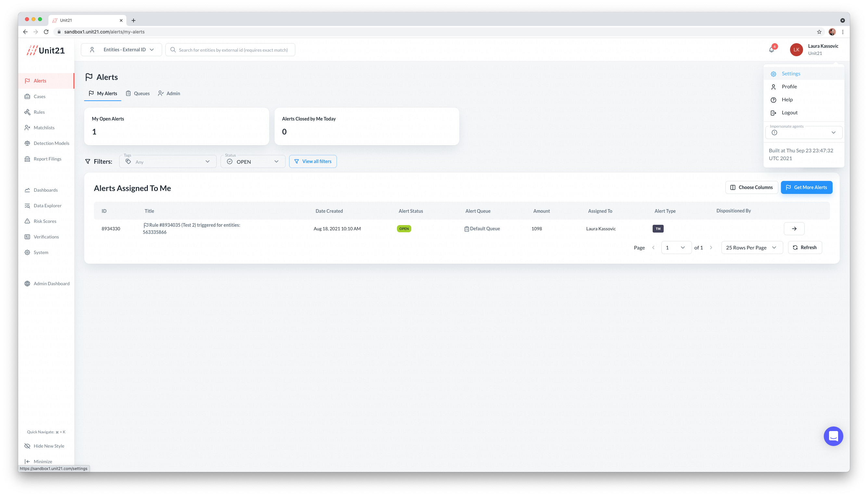Toggle Hide New Style option
Image resolution: width=868 pixels, height=496 pixels.
click(x=49, y=446)
